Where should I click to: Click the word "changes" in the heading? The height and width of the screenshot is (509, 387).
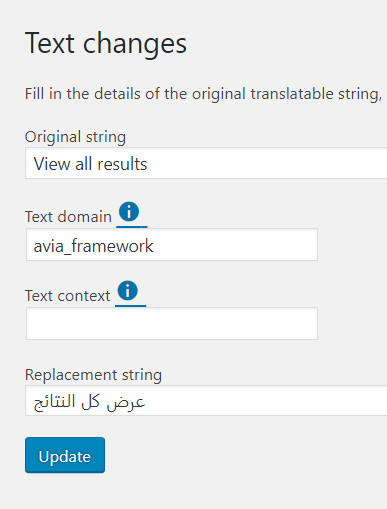pos(135,45)
